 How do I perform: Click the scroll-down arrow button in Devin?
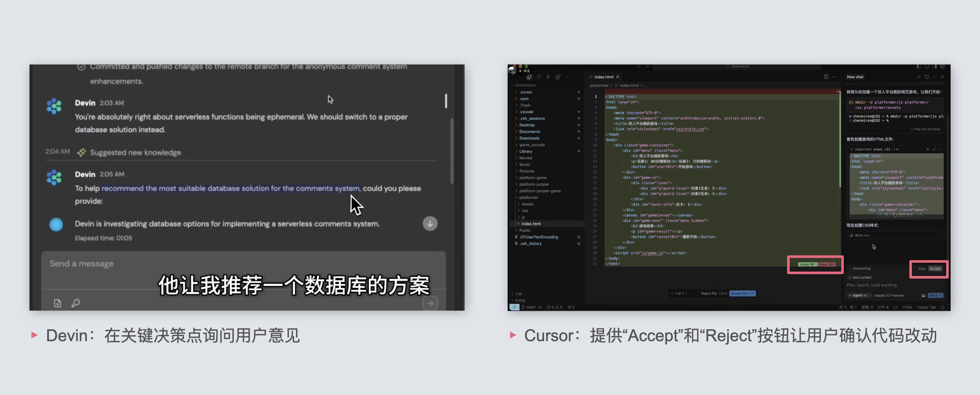point(430,224)
